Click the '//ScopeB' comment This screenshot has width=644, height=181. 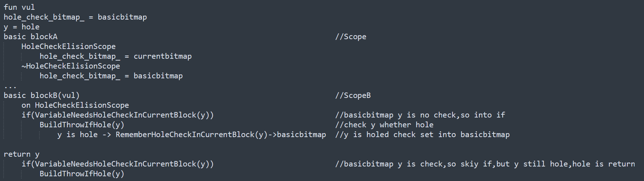tap(353, 95)
